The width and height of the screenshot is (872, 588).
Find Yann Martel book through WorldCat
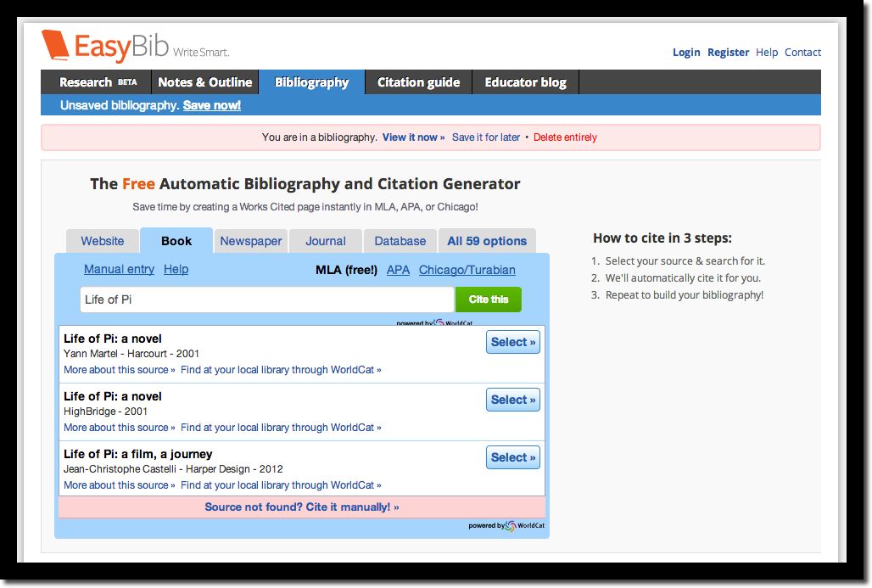(x=281, y=370)
